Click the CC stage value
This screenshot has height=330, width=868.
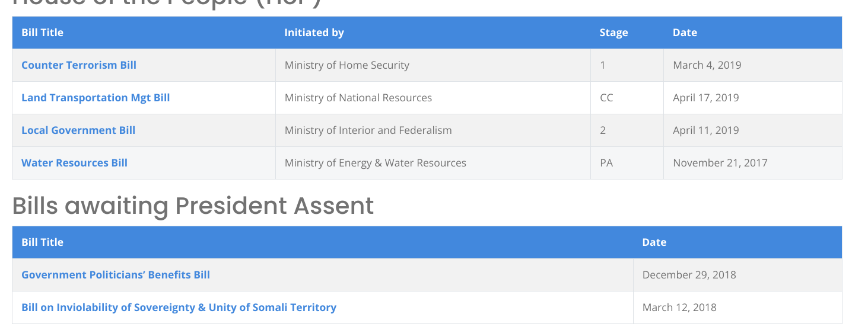coord(606,98)
